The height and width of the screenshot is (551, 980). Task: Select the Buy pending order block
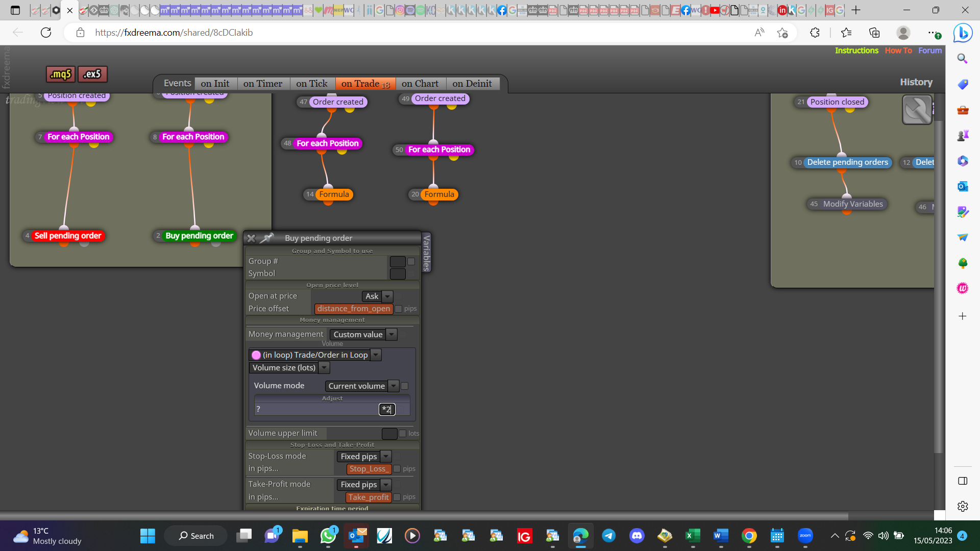[199, 236]
